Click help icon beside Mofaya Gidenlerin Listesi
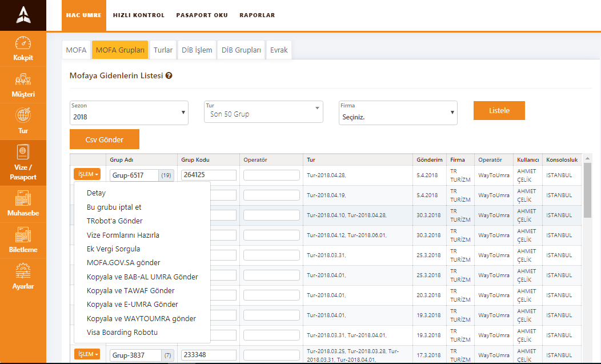This screenshot has height=364, width=601. tap(169, 75)
